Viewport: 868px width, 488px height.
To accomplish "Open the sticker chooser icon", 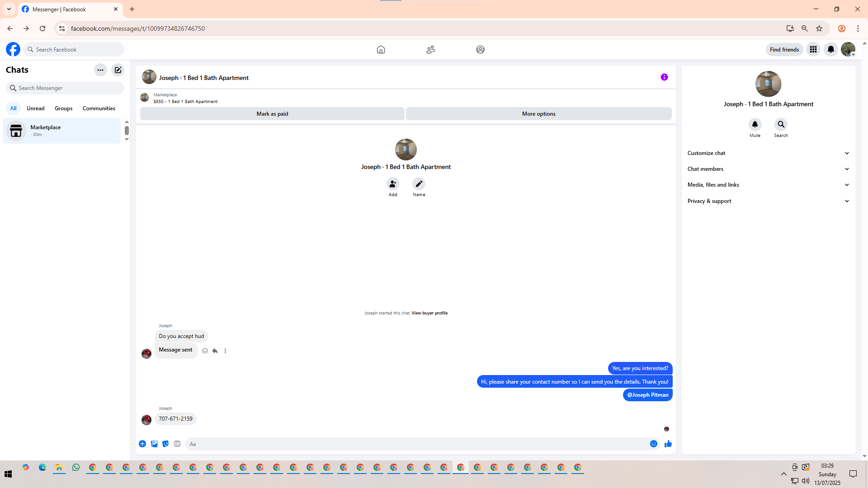I will pos(165,444).
